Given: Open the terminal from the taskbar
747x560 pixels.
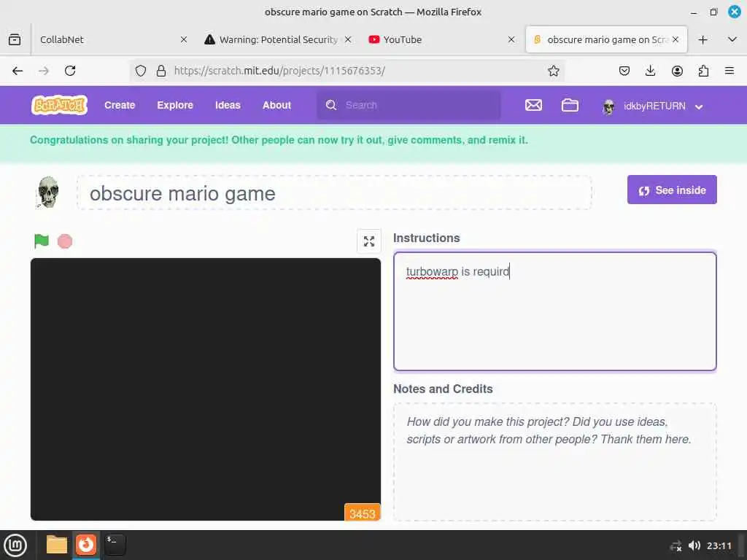Looking at the screenshot, I should point(115,545).
